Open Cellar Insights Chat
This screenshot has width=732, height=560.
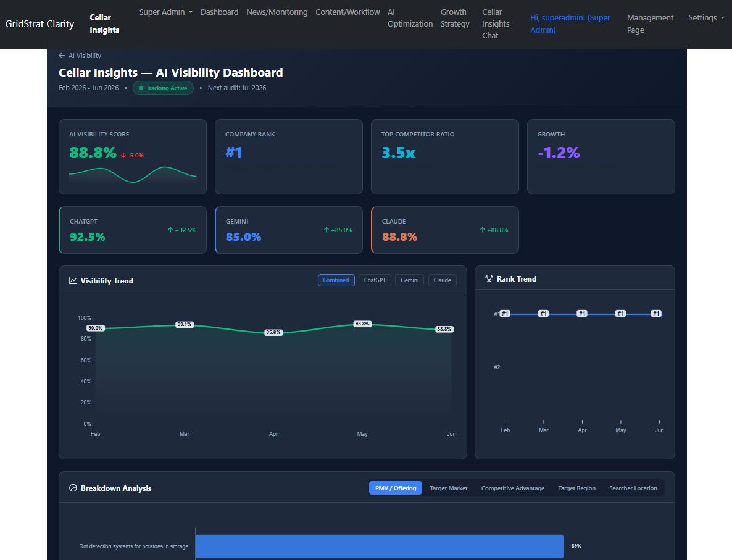tap(496, 24)
